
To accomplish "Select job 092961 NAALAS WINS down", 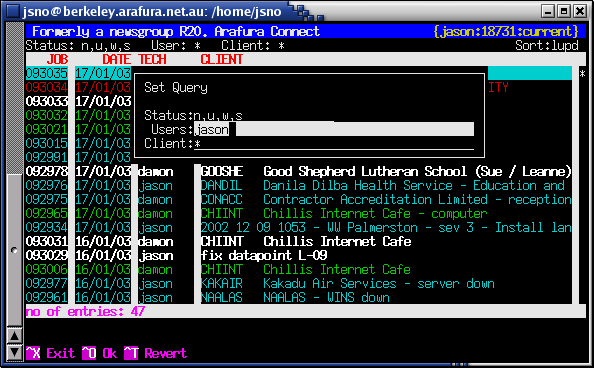I will pos(299,298).
